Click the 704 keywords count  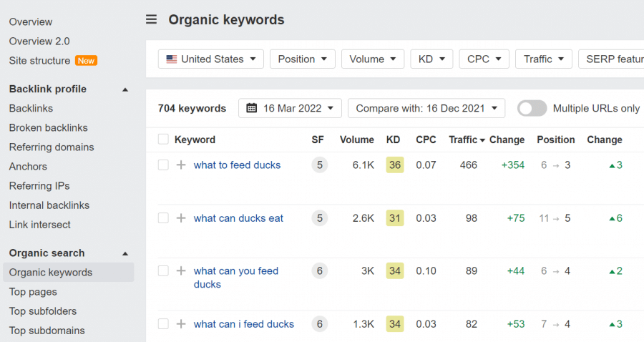coord(192,108)
